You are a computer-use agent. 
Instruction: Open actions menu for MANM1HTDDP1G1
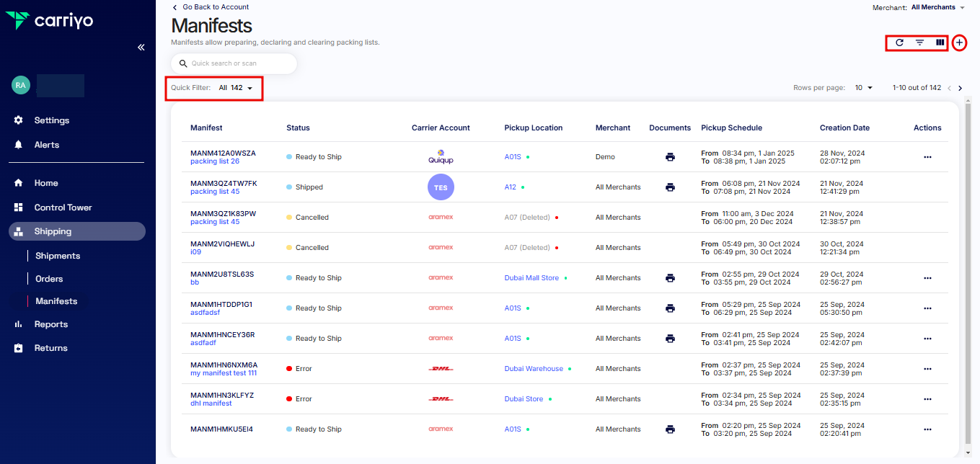(927, 308)
